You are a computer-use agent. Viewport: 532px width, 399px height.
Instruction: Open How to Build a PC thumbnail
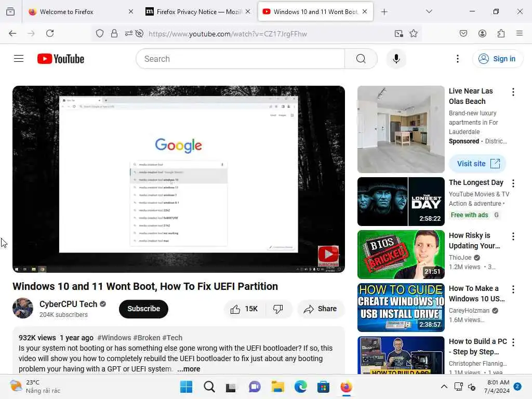click(x=401, y=355)
